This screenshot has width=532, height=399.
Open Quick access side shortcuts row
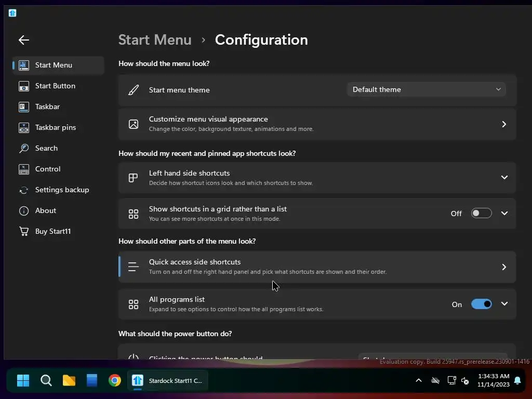click(x=317, y=267)
